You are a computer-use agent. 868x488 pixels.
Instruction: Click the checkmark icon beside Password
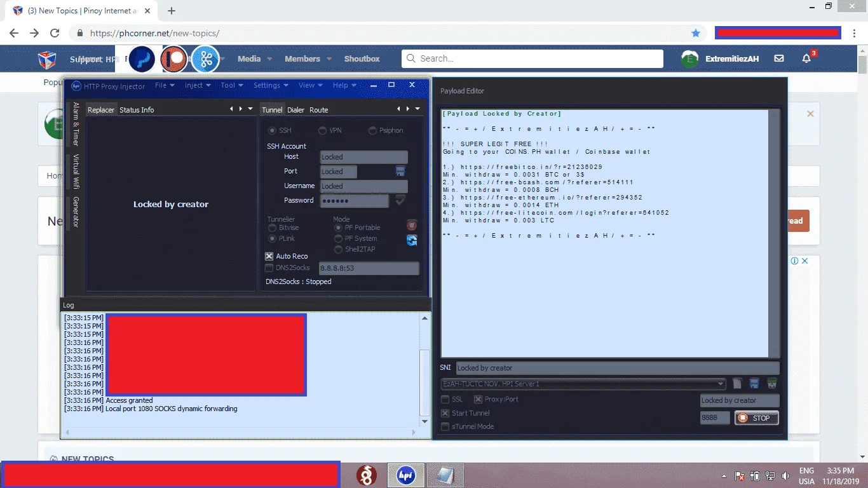pyautogui.click(x=400, y=200)
